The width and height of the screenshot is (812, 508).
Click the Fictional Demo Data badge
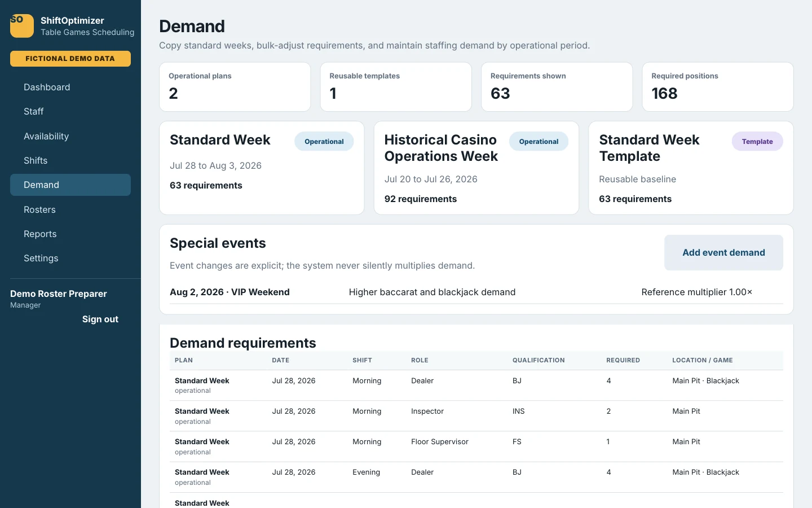pyautogui.click(x=70, y=59)
